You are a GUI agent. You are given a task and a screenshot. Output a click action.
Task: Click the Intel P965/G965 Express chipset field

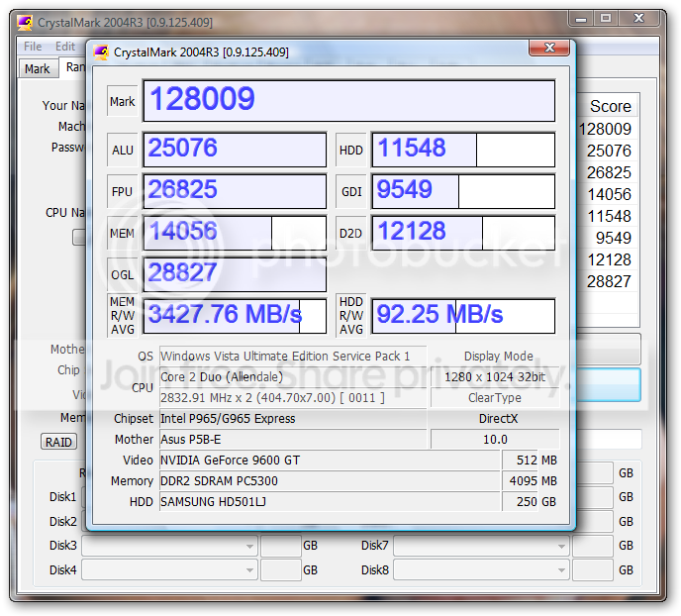(293, 419)
